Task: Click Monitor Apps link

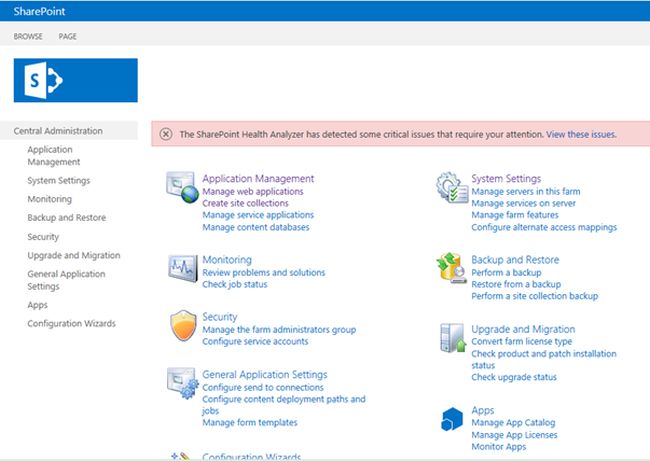Action: point(499,447)
